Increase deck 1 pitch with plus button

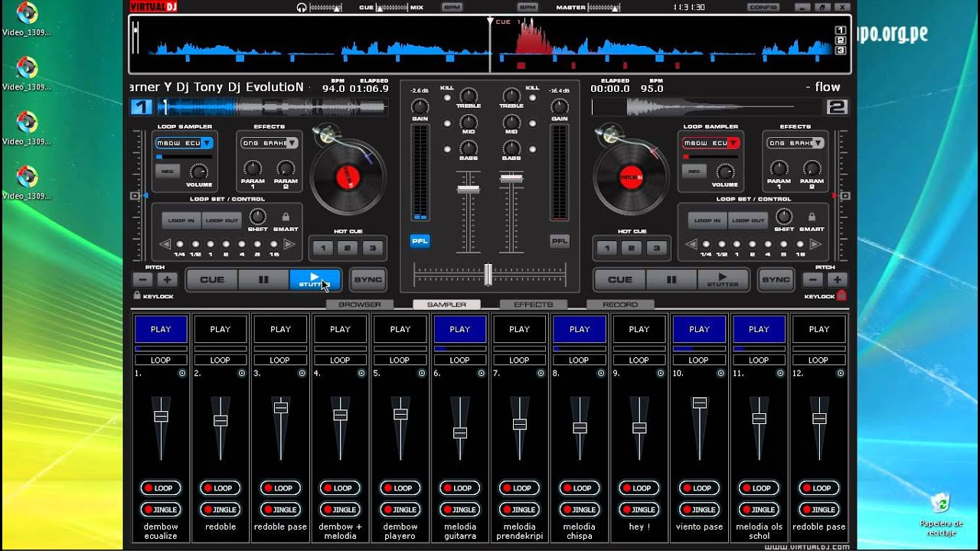(168, 280)
